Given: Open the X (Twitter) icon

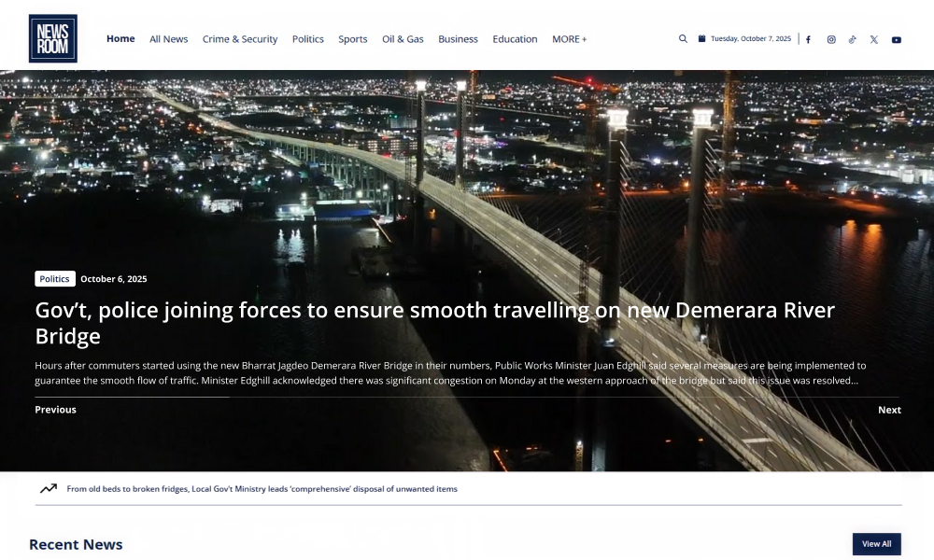Looking at the screenshot, I should coord(874,39).
